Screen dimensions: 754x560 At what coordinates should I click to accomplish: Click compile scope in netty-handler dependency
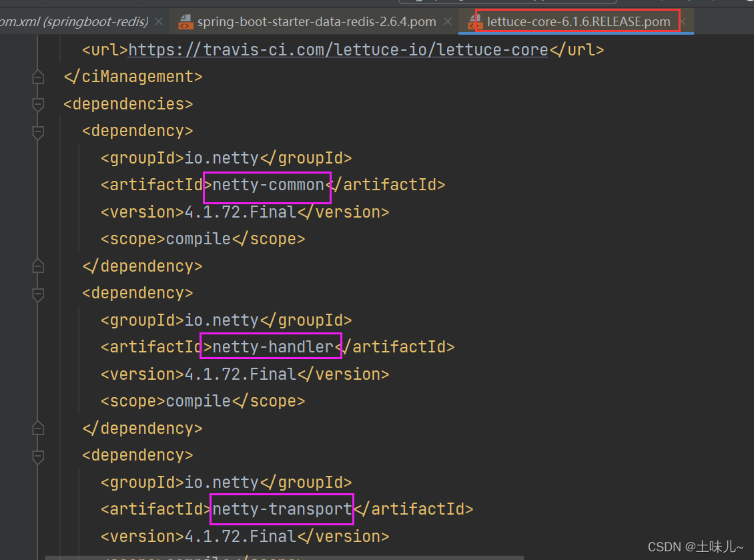pyautogui.click(x=199, y=401)
